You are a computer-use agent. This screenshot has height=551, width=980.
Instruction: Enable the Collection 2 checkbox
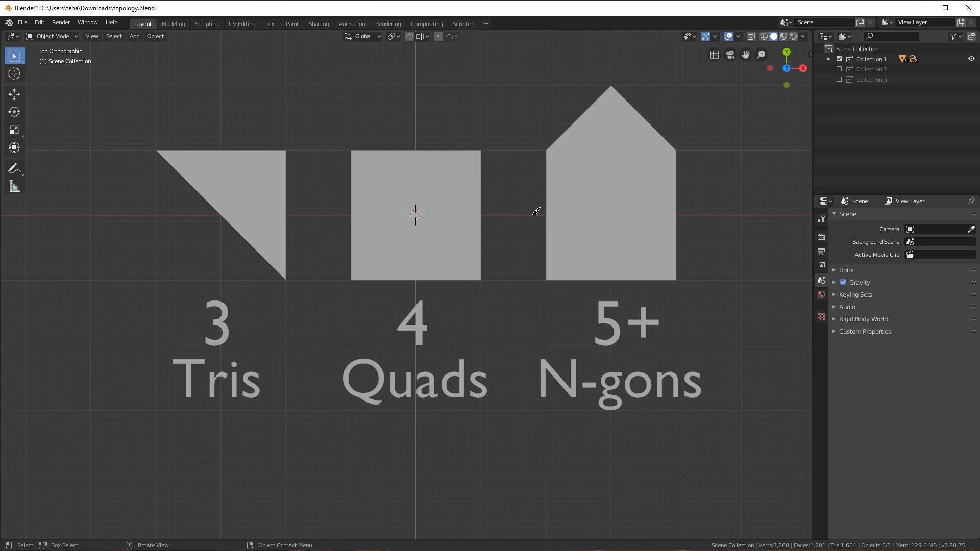tap(839, 69)
